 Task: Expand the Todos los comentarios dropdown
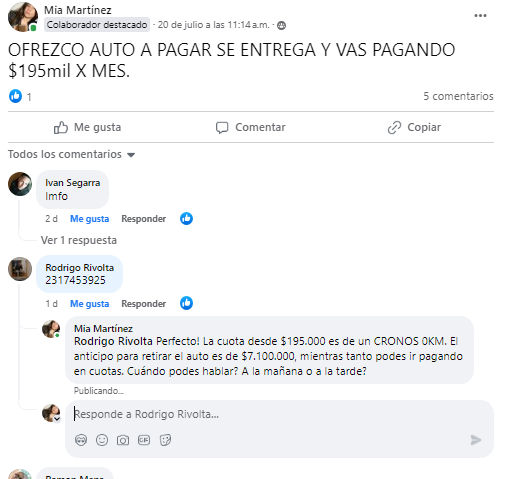click(71, 154)
